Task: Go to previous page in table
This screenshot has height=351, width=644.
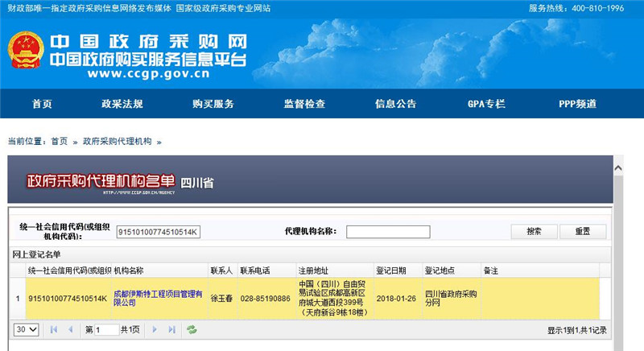Action: tap(71, 329)
